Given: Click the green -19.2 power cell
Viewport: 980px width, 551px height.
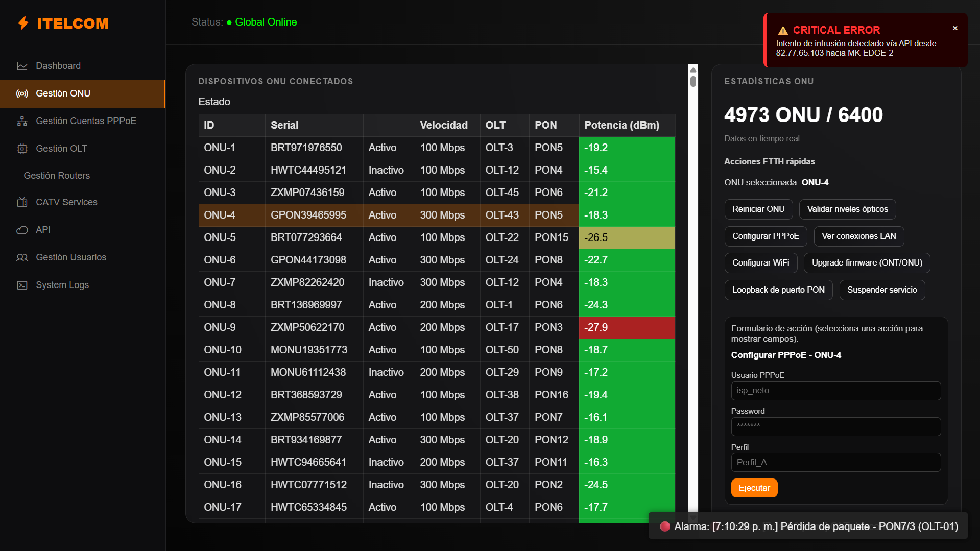Looking at the screenshot, I should tap(627, 148).
